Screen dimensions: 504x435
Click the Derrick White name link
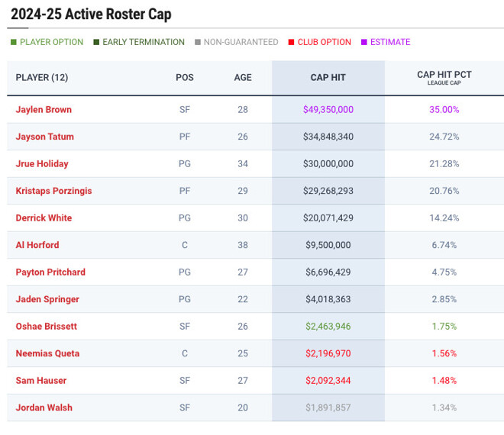click(44, 218)
